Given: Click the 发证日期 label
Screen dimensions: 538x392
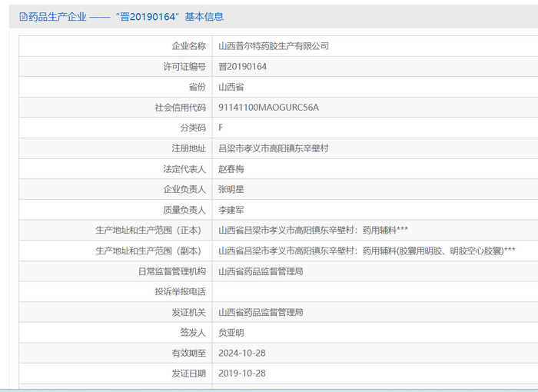Looking at the screenshot, I should (189, 374).
